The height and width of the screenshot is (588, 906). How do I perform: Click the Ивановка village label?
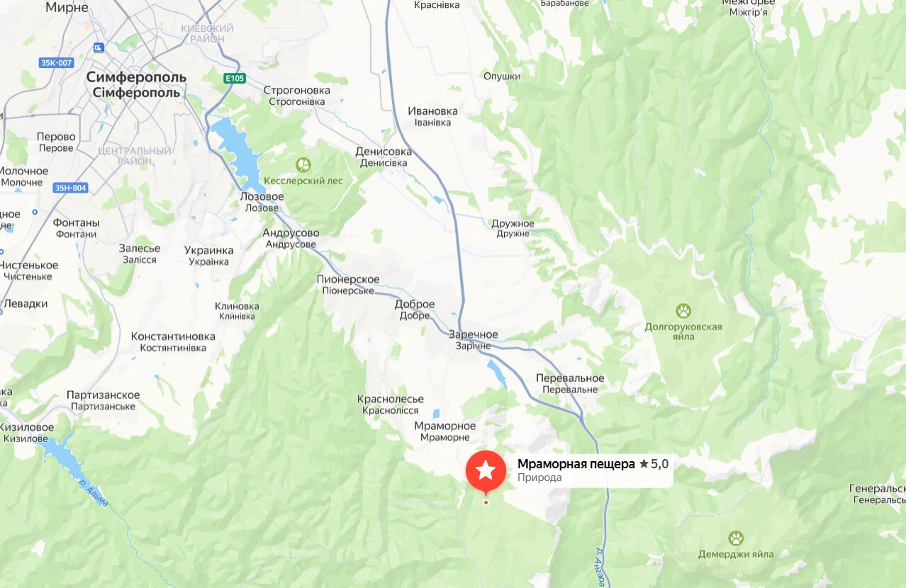[x=433, y=111]
